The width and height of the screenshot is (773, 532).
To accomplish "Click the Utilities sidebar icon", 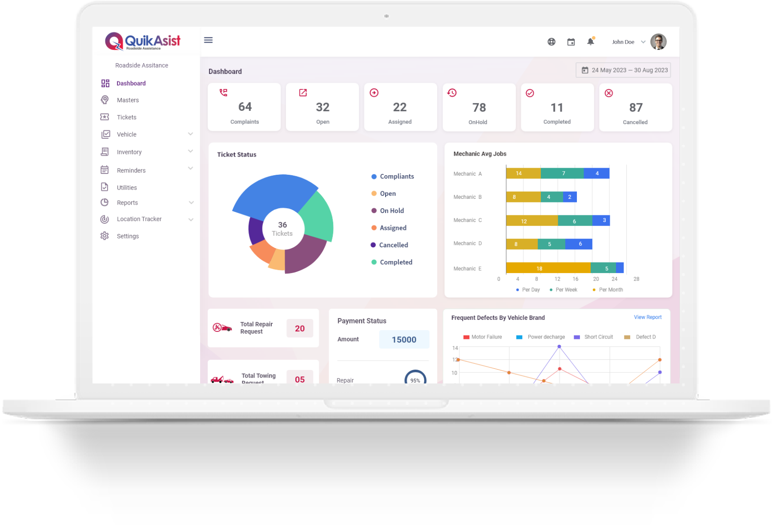I will point(105,187).
